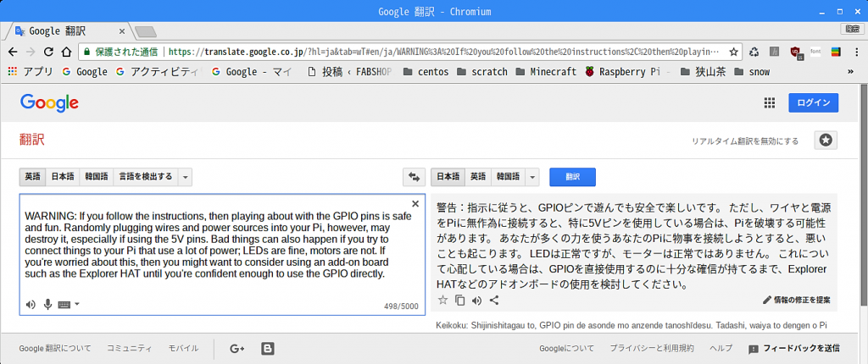Screen dimensions: 868x364
Task: Click 情報の修正を提案 link
Action: (797, 301)
